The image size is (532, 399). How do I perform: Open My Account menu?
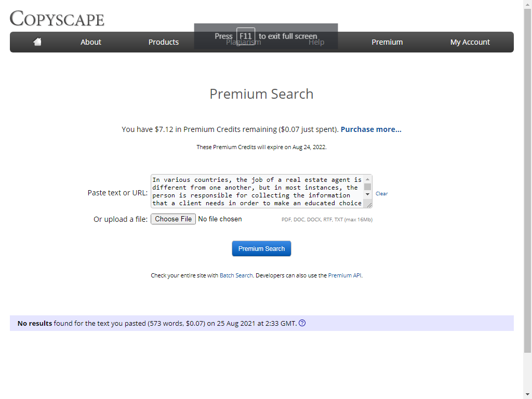coord(470,42)
